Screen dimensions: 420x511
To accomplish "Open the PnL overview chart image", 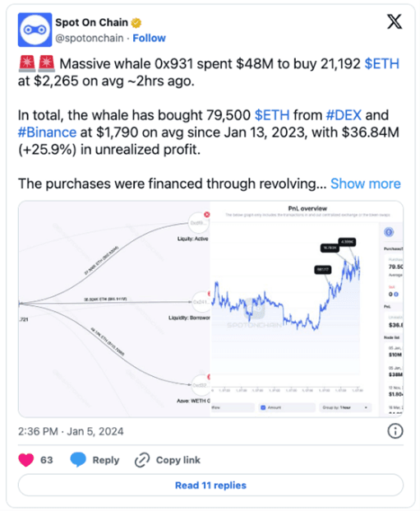I will (x=307, y=309).
